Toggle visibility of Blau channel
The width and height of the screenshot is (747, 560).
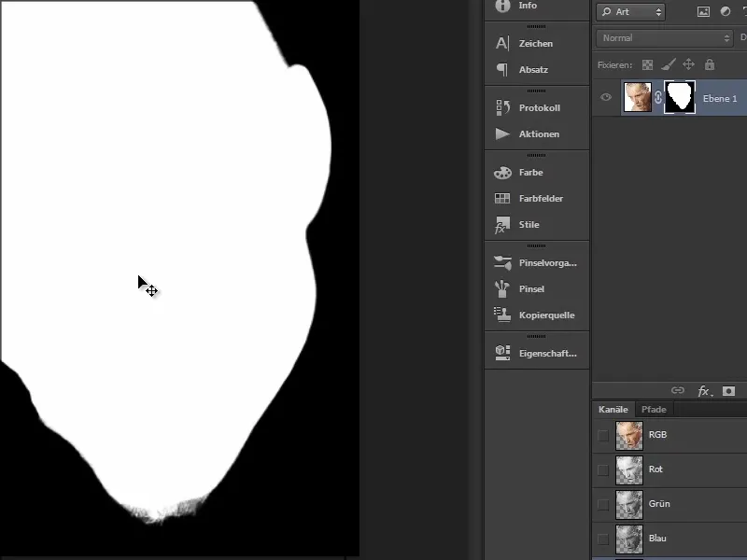click(x=603, y=539)
